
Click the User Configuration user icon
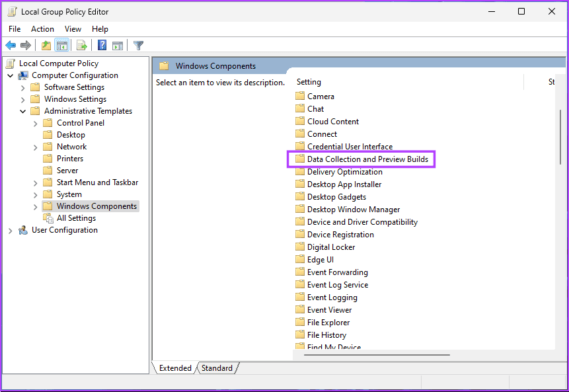coord(23,230)
